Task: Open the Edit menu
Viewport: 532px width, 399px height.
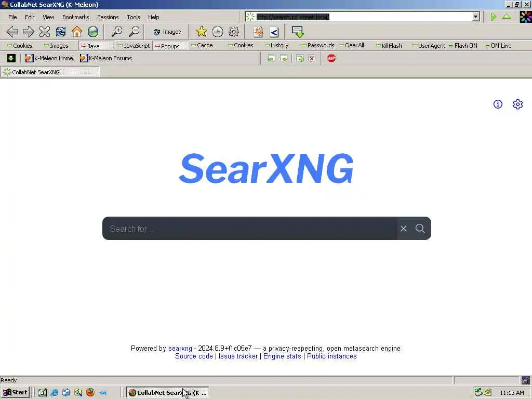Action: coord(30,17)
